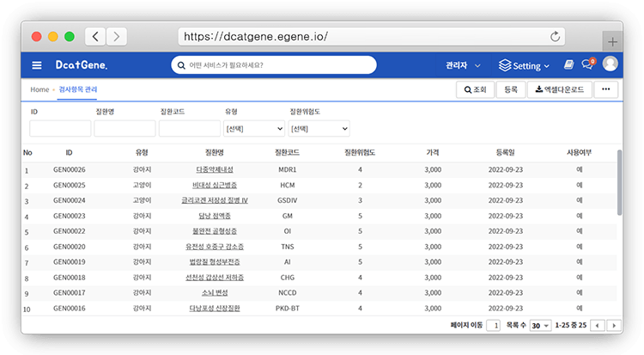This screenshot has width=644, height=355.
Task: Click the 엑셀다운로드 button
Action: 558,89
